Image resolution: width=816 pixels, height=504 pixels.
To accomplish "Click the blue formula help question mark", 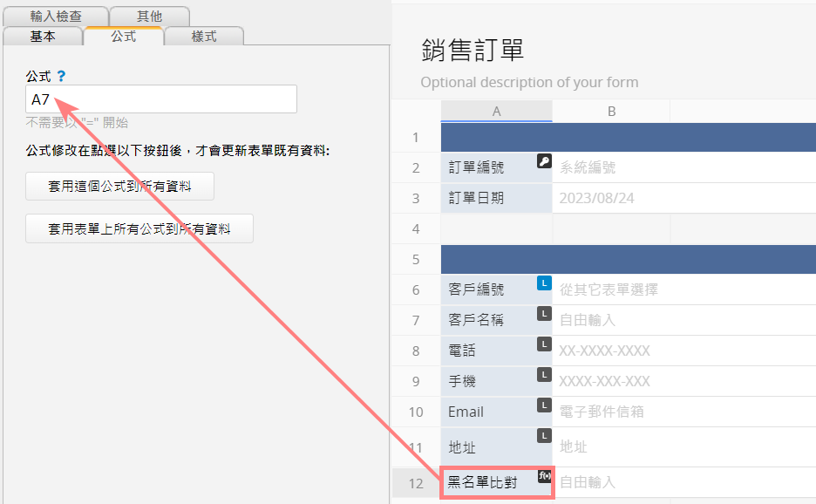I will click(61, 76).
